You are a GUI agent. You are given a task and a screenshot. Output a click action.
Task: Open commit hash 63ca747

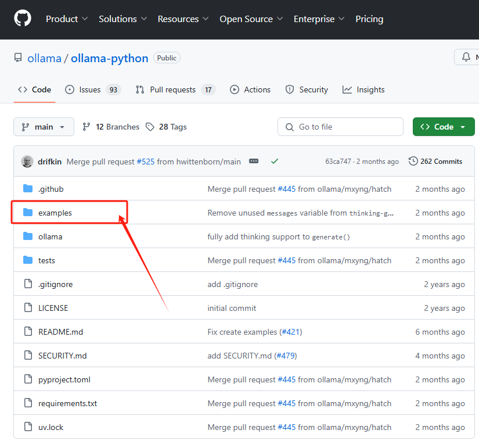338,162
